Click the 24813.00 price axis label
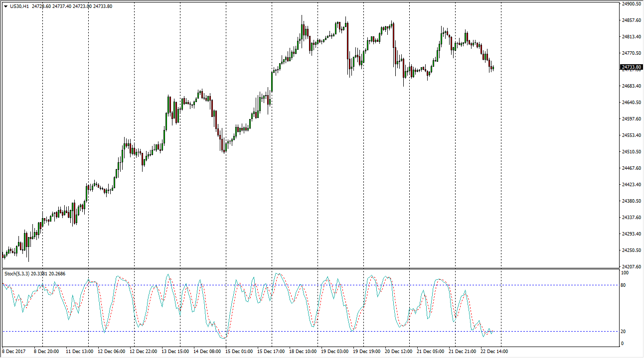This screenshot has height=358, width=644. coord(631,37)
